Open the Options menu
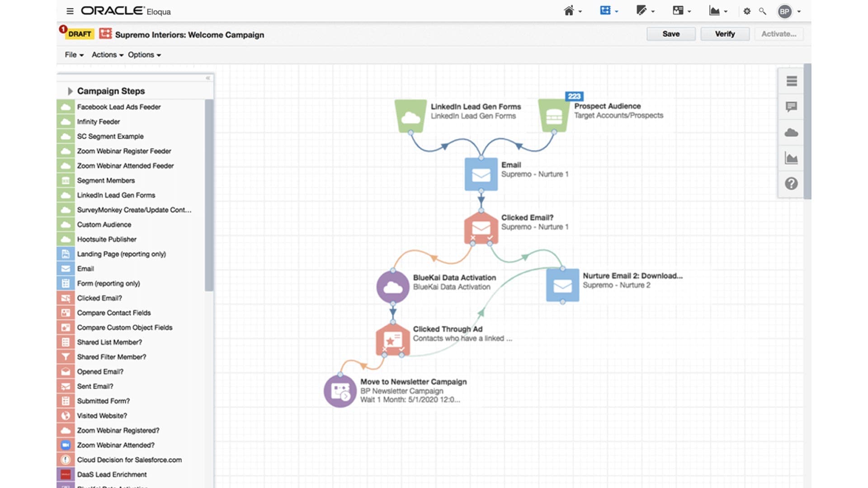Screen dimensions: 868x488 142,55
